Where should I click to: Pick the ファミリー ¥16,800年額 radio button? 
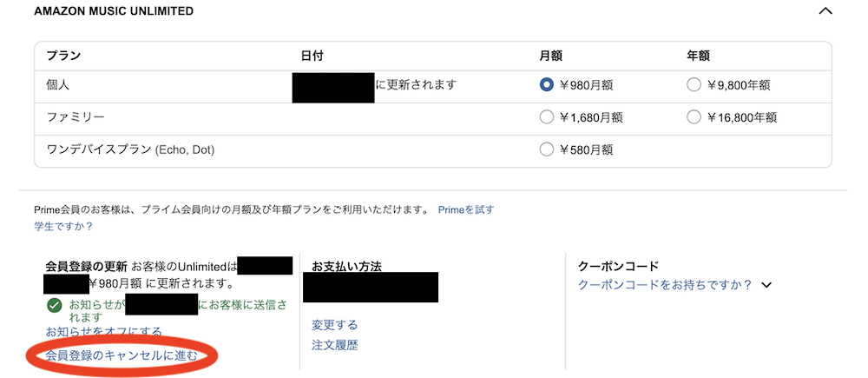pos(694,117)
